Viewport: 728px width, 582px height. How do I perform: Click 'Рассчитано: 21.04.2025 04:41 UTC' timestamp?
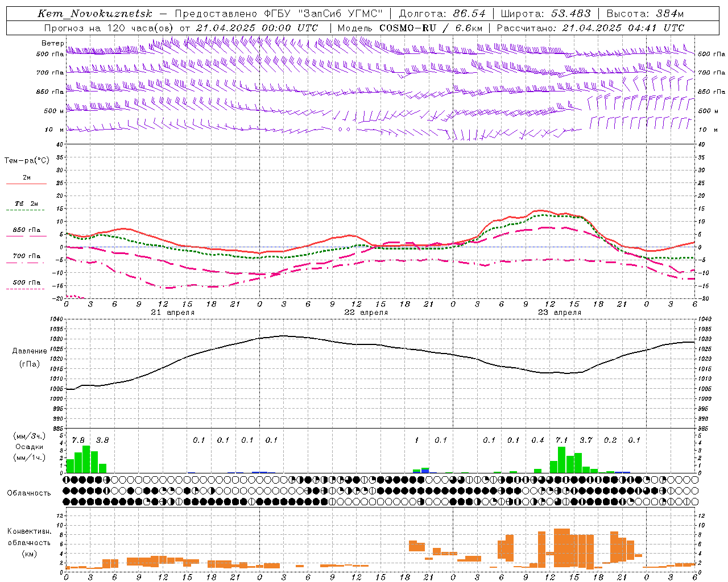coord(590,28)
